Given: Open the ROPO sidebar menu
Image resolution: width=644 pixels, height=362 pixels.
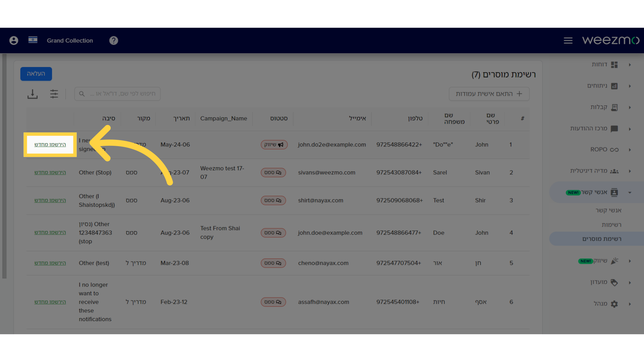Looking at the screenshot, I should pos(599,149).
